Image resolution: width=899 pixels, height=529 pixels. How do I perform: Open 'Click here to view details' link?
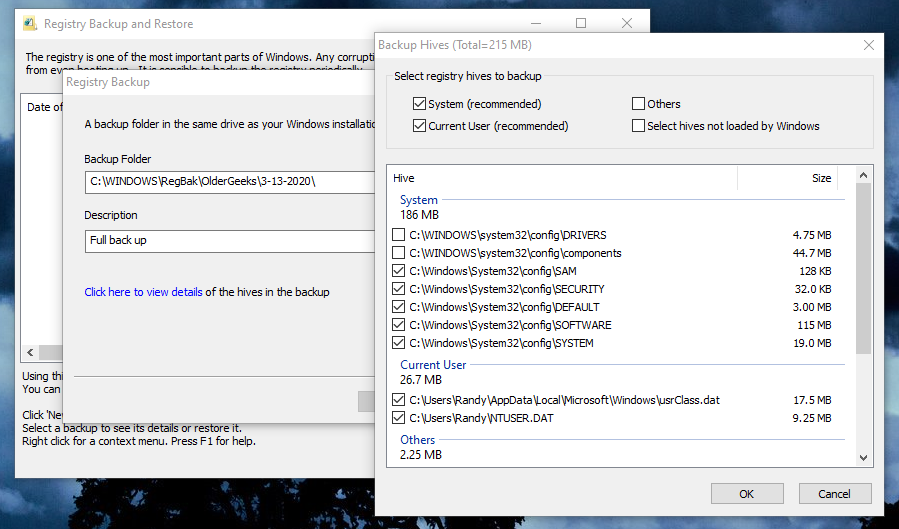coord(143,292)
